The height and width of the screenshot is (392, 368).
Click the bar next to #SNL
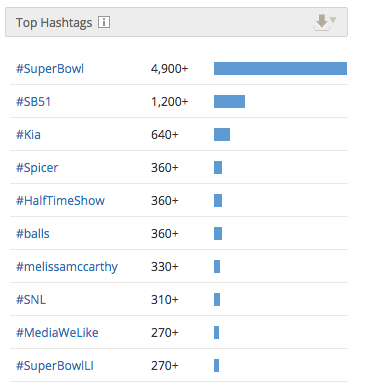pos(217,299)
